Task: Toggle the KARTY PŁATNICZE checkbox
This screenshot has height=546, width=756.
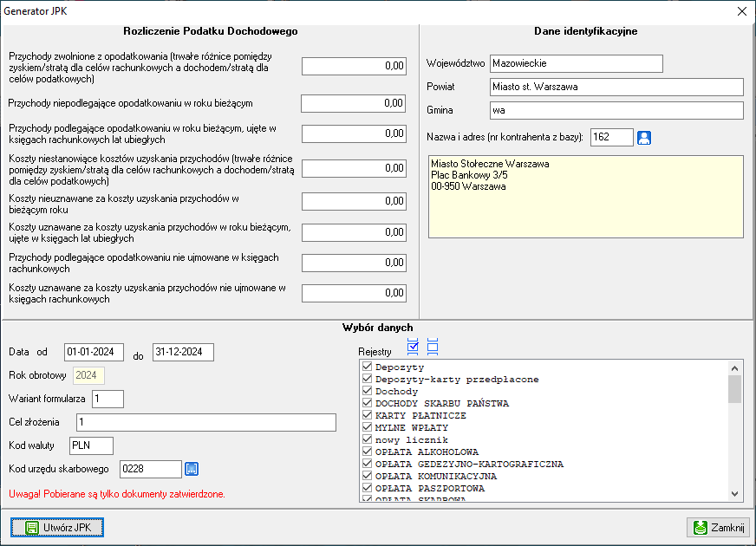Action: [x=367, y=416]
